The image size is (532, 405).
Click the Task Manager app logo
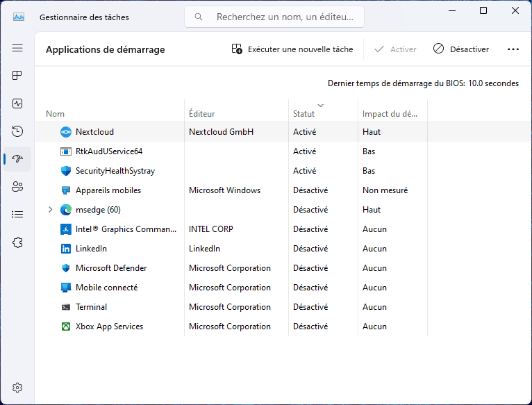pos(19,17)
